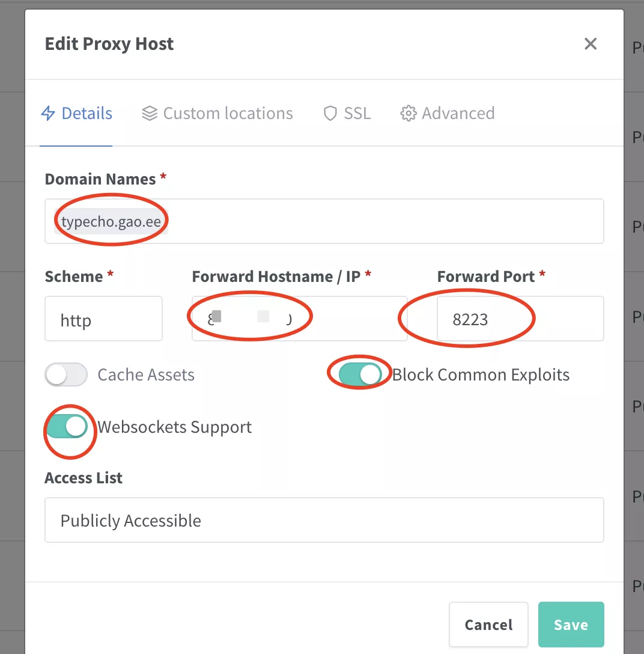Screen dimensions: 644x654
Task: Expand the Access List selector
Action: click(324, 520)
